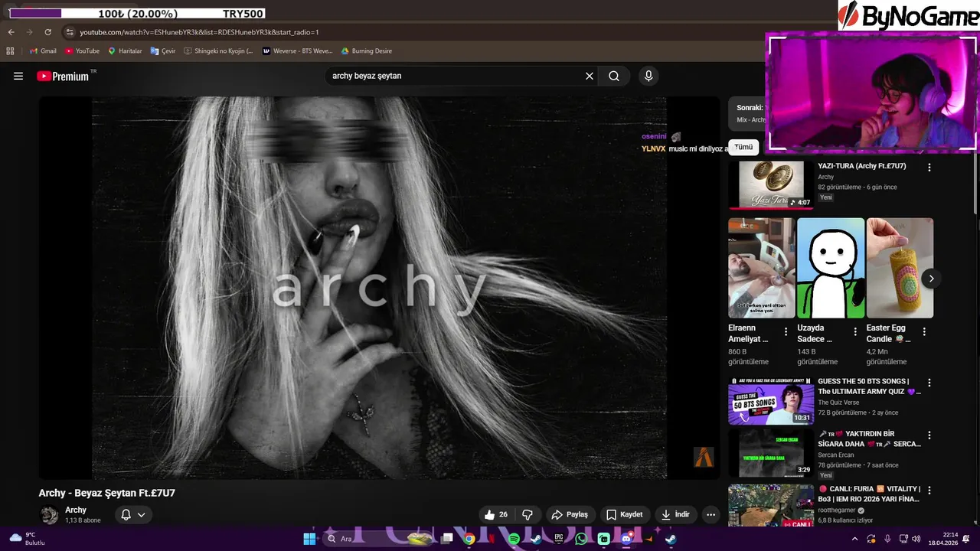Like the Beyaz Şeytan video
The image size is (980, 551).
coord(496,514)
